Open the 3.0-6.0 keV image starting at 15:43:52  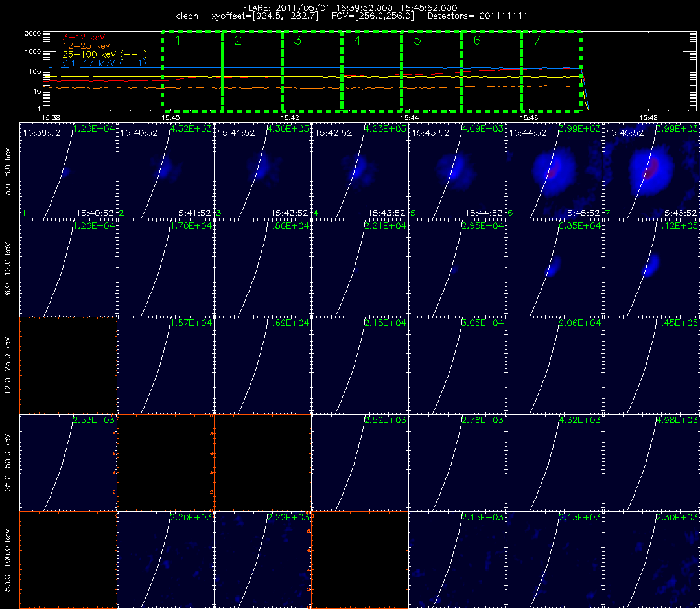tap(458, 171)
